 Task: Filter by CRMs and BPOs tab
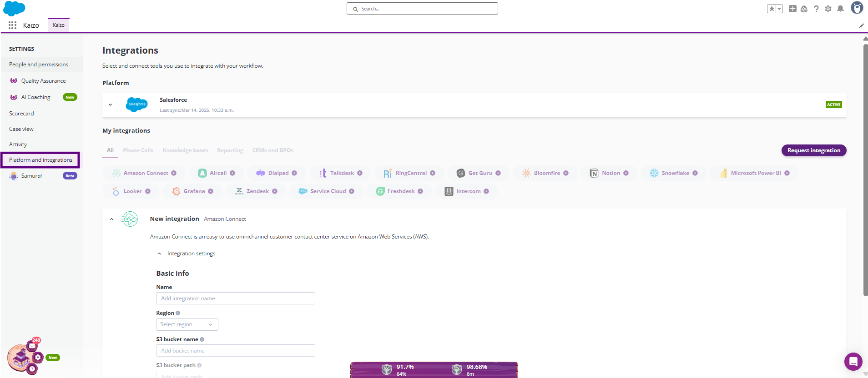(x=273, y=150)
